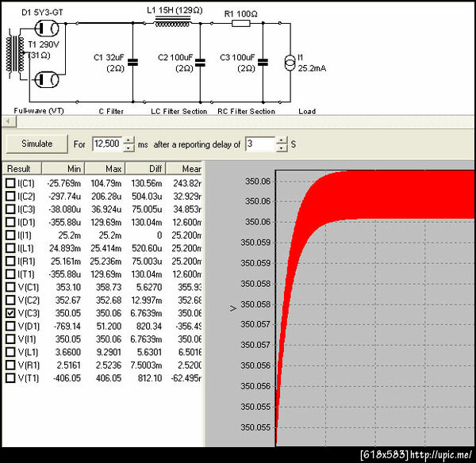Click the Min column header
This screenshot has width=476, height=463.
[x=63, y=168]
